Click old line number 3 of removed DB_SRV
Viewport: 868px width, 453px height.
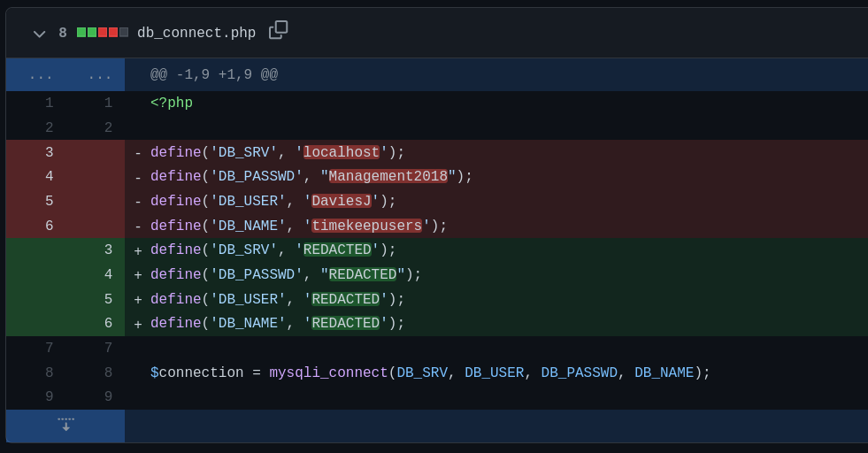click(49, 152)
